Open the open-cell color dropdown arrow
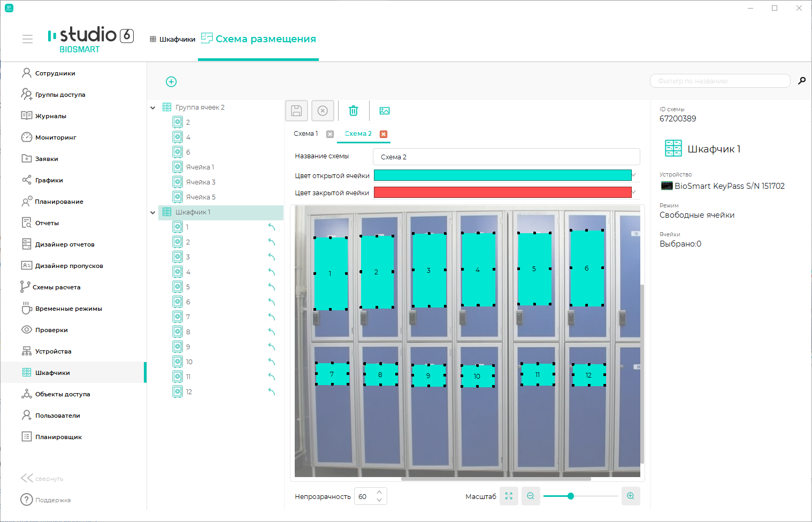This screenshot has width=812, height=522. pyautogui.click(x=634, y=175)
